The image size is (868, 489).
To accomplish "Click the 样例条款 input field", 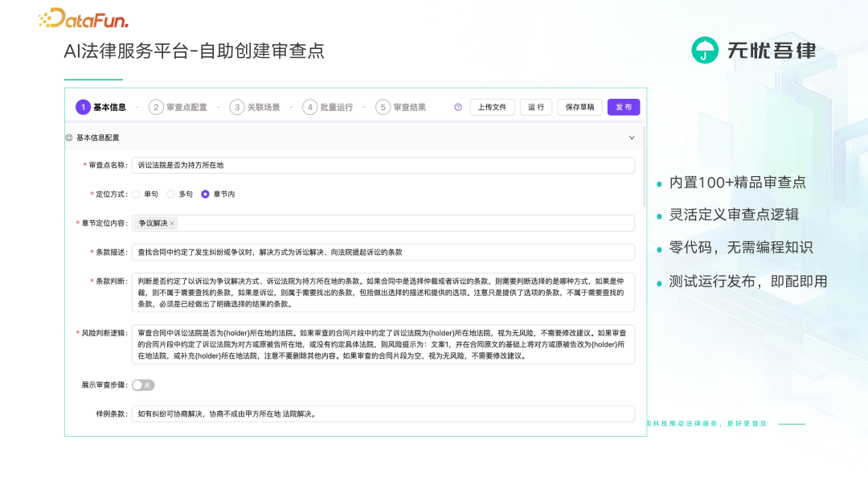I will 383,413.
